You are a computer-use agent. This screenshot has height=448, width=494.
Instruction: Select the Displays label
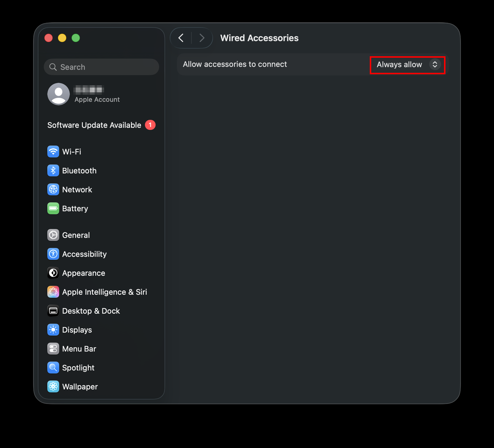click(77, 330)
